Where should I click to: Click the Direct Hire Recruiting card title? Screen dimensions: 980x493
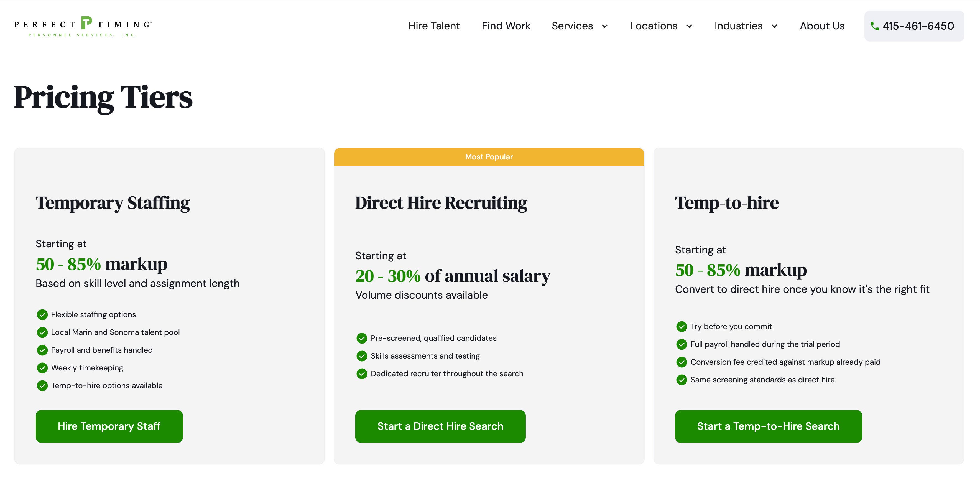[x=441, y=203]
